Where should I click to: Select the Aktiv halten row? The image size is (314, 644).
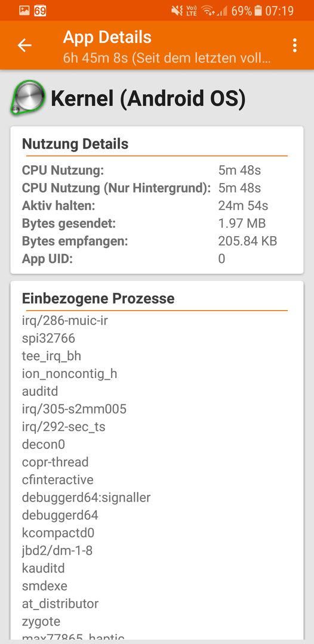156,206
